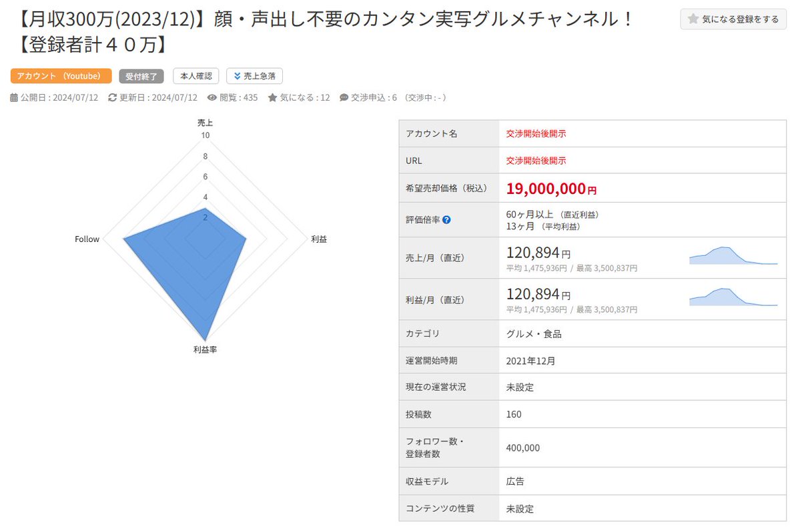Click the star icon beside 気になる: 12

(272, 97)
